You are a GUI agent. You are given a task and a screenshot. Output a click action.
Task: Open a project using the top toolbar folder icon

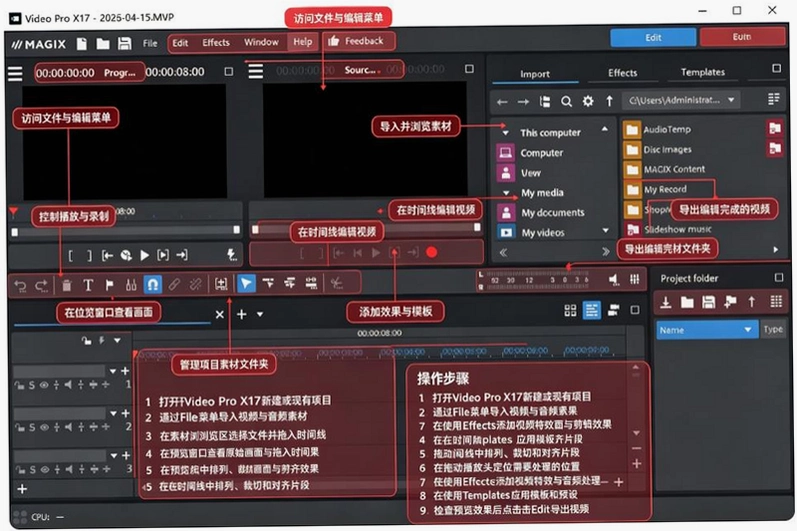pyautogui.click(x=103, y=44)
